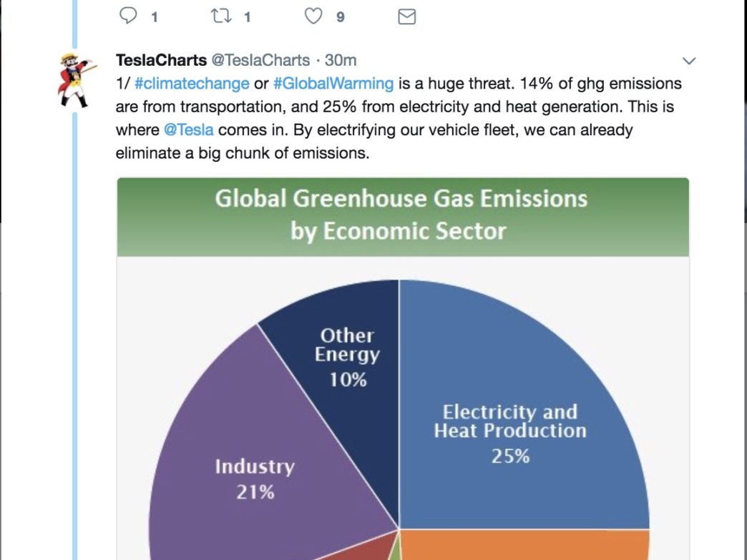This screenshot has height=560, width=747.
Task: Click the tweet body text
Action: (x=399, y=118)
